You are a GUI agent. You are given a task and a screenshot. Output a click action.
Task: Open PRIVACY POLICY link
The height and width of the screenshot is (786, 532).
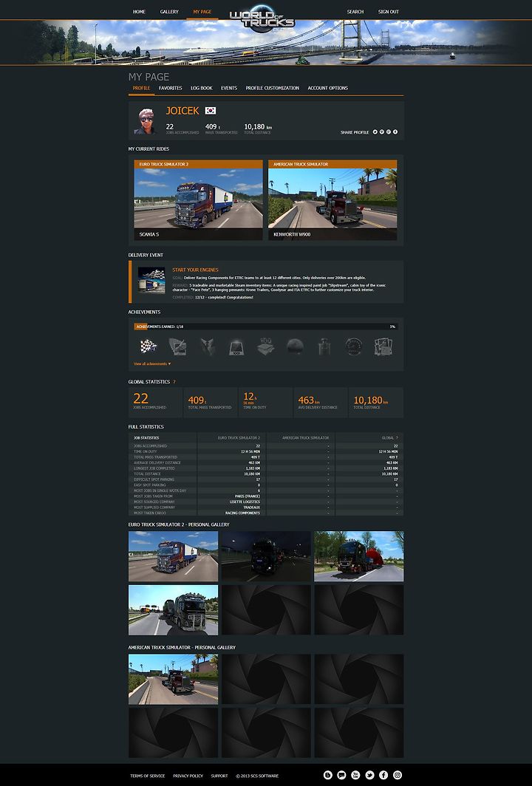tap(188, 776)
